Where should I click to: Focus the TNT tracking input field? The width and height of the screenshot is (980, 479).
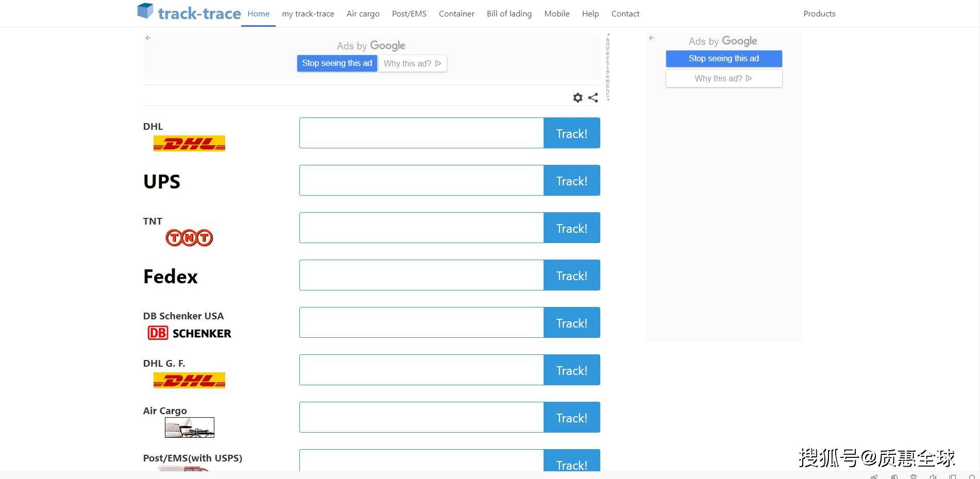421,228
